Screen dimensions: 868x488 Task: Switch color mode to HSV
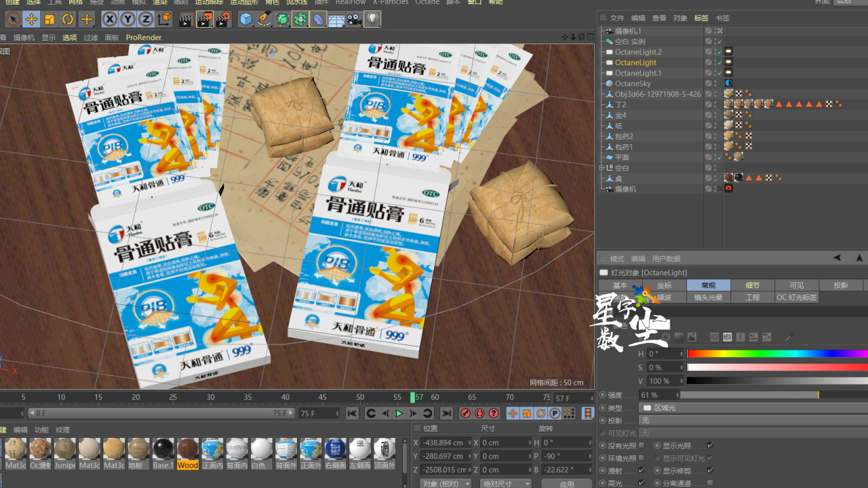(727, 337)
